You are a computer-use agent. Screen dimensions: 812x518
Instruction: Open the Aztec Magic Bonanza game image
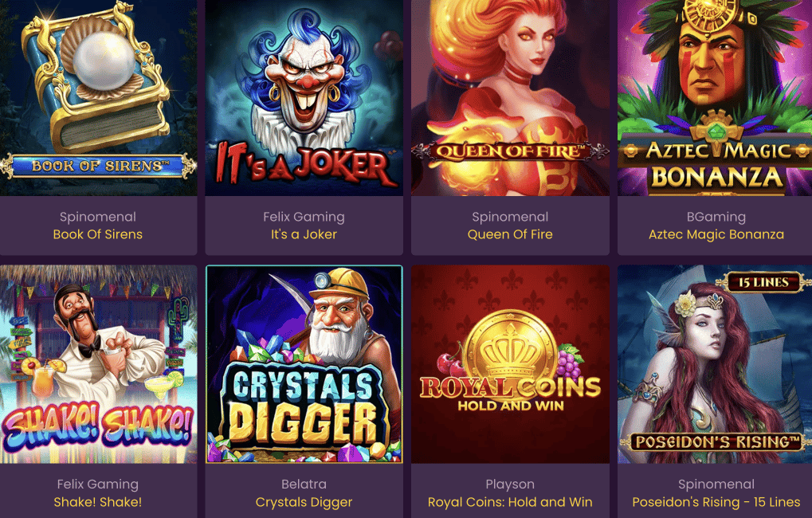tap(715, 98)
